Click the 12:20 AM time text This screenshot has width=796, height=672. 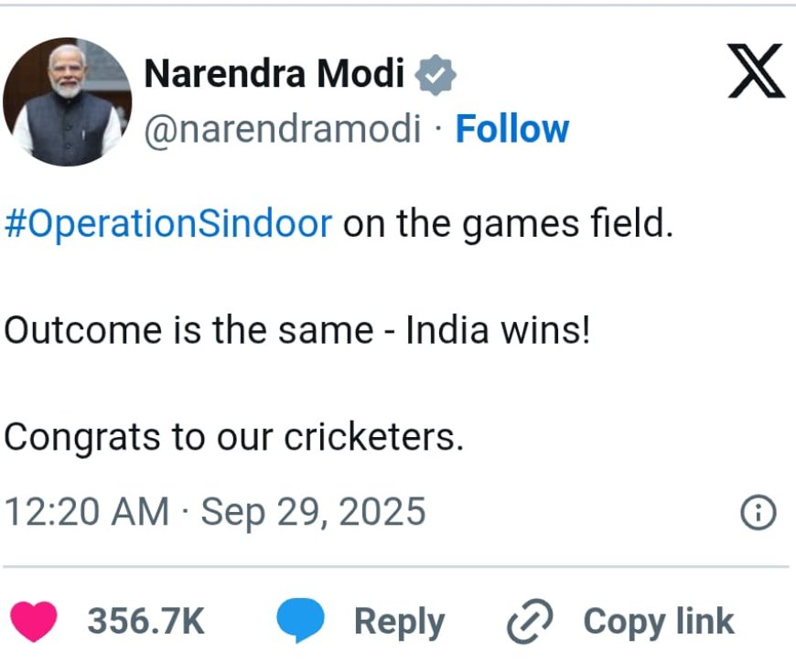click(87, 512)
